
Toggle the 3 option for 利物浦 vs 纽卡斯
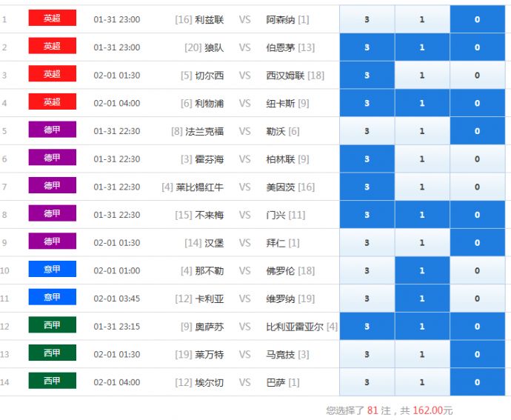(367, 103)
